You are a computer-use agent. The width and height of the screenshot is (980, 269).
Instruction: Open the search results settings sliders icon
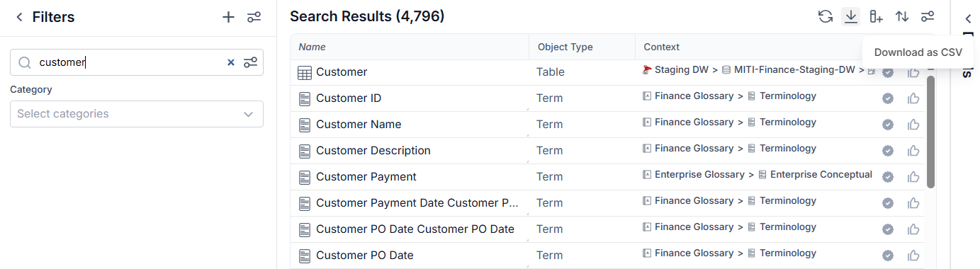[928, 16]
